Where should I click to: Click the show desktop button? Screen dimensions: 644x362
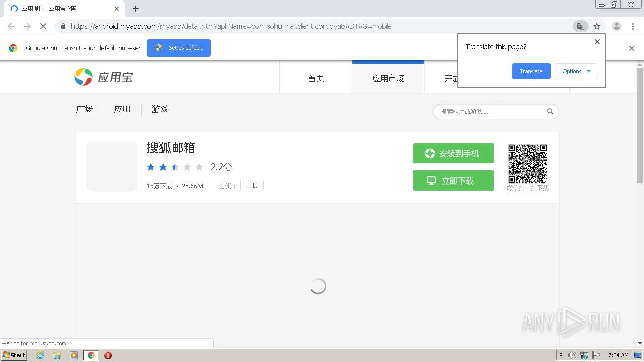coord(639,355)
